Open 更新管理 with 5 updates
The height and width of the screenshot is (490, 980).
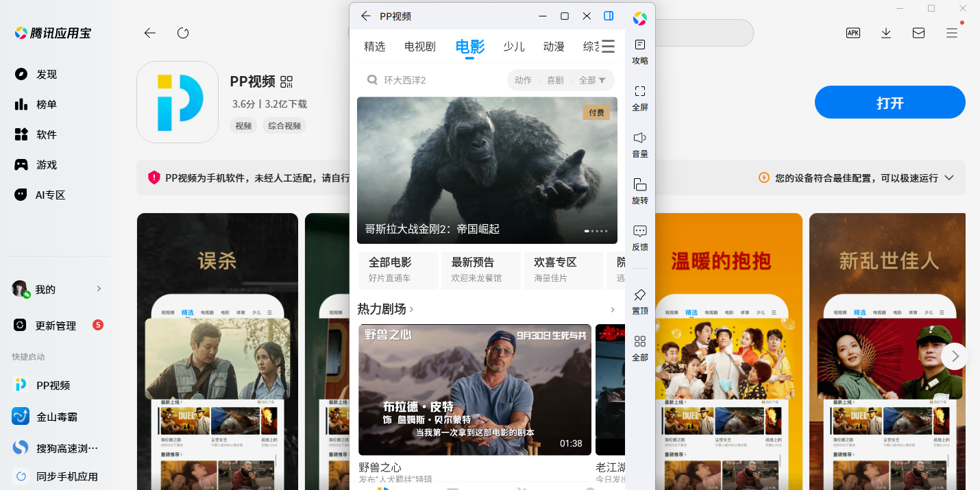pos(58,325)
